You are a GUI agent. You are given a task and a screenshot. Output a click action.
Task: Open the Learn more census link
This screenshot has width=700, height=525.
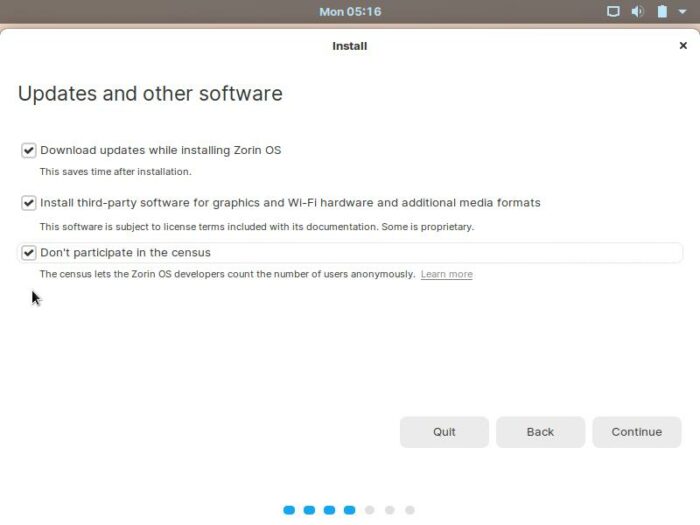(x=446, y=274)
